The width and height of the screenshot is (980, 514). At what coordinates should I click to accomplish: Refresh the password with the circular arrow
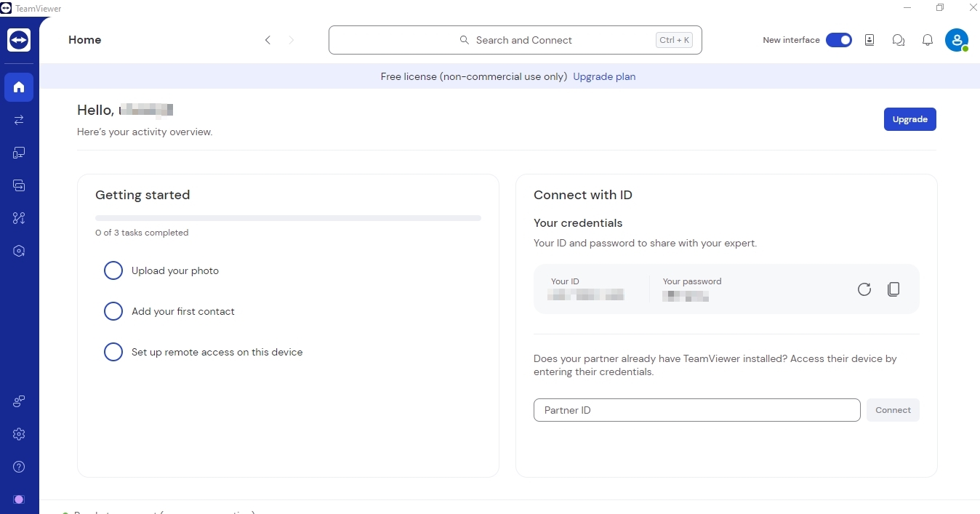pos(864,289)
